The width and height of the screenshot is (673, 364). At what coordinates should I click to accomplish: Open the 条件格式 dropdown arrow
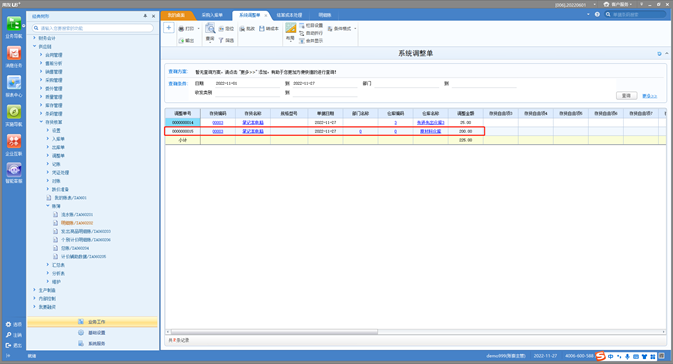coord(355,29)
